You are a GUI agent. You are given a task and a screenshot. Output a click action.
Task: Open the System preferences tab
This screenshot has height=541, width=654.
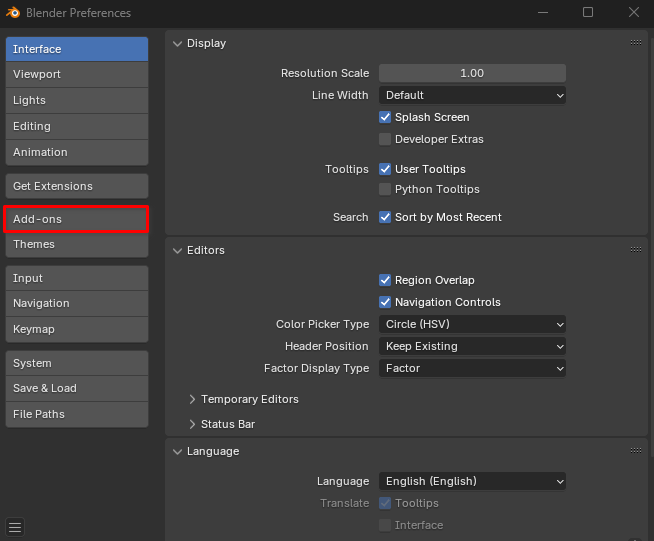tap(77, 363)
